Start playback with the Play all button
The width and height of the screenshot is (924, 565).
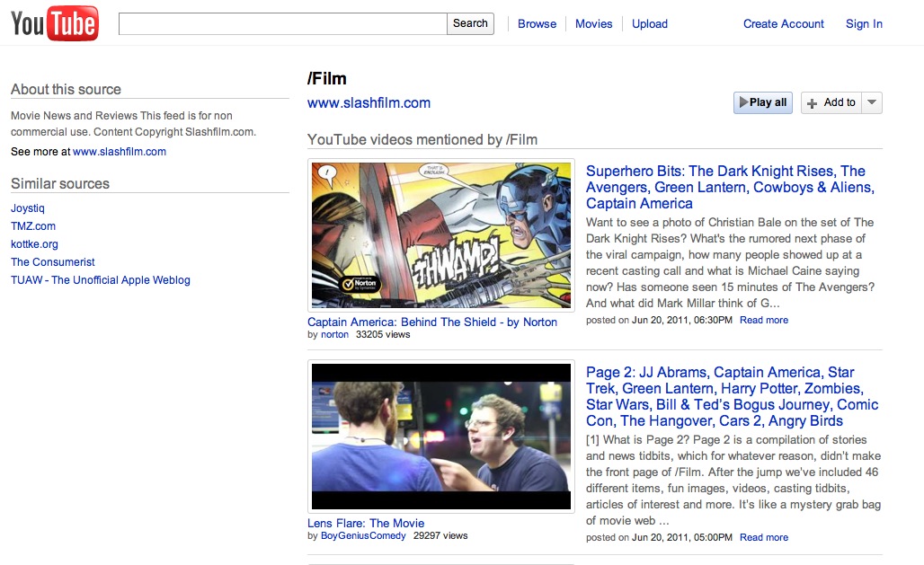pyautogui.click(x=763, y=102)
